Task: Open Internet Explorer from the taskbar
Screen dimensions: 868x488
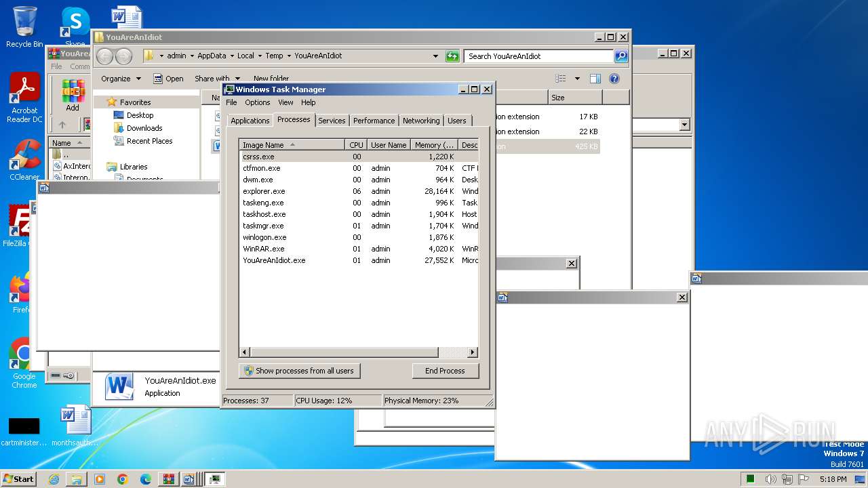Action: point(54,479)
